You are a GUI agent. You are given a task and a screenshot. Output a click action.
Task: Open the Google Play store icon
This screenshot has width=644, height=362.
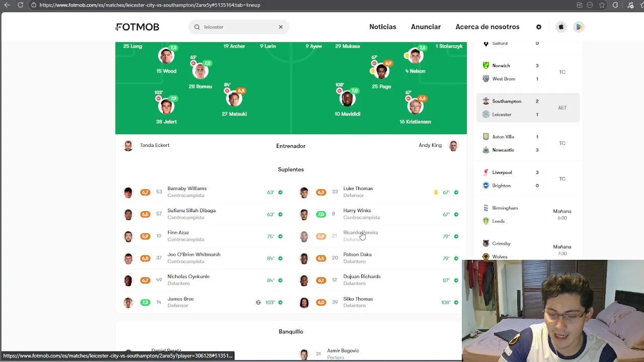[x=579, y=27]
